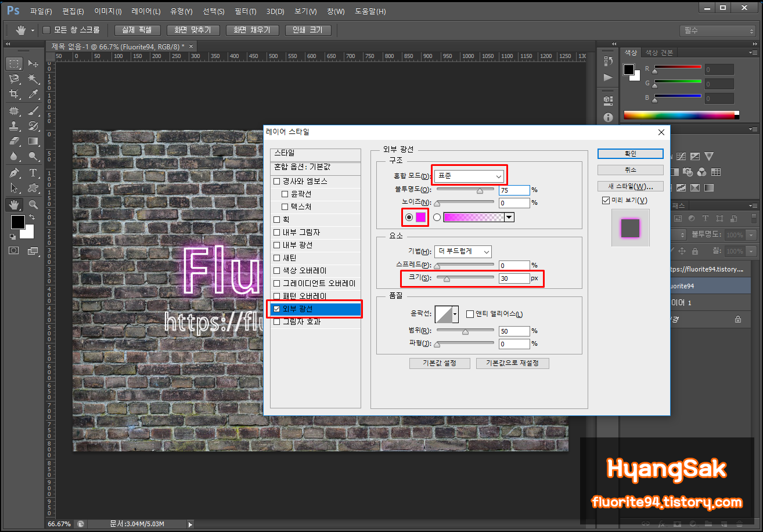Screen dimensions: 763x532
Task: Select the gradient glow radio button
Action: click(x=437, y=217)
